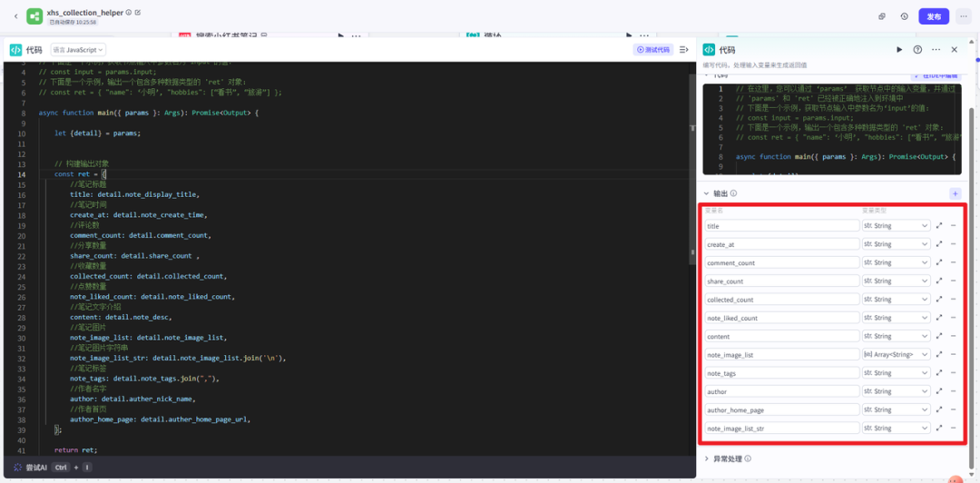The image size is (980, 483).
Task: Open the JavaScript language dropdown
Action: click(x=78, y=50)
